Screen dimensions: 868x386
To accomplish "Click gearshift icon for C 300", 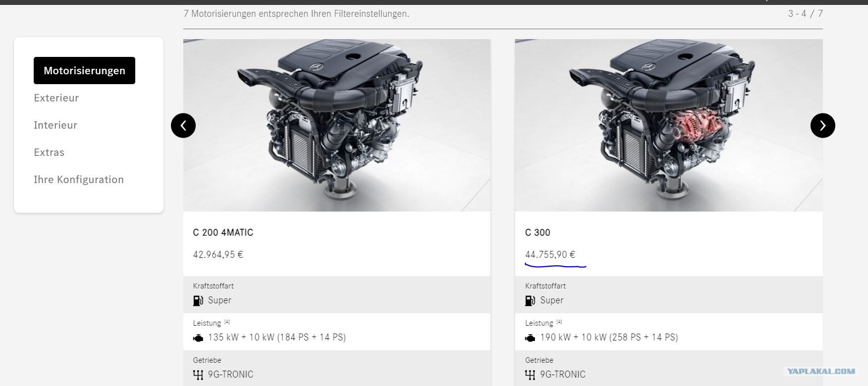I will pyautogui.click(x=530, y=375).
